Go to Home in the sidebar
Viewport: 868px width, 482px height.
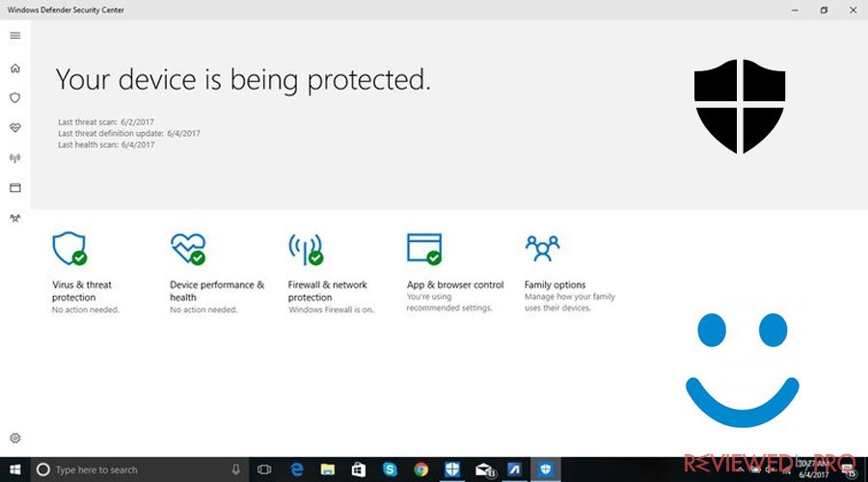tap(15, 68)
